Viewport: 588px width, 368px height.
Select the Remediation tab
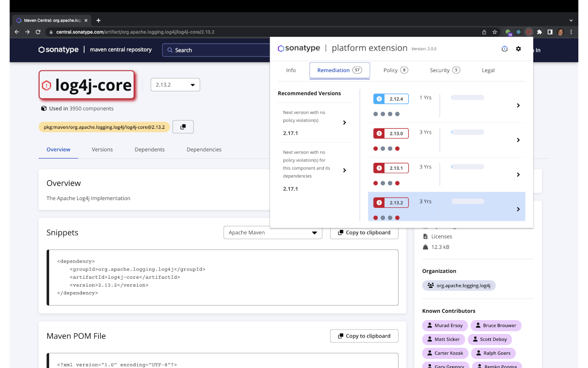(339, 70)
